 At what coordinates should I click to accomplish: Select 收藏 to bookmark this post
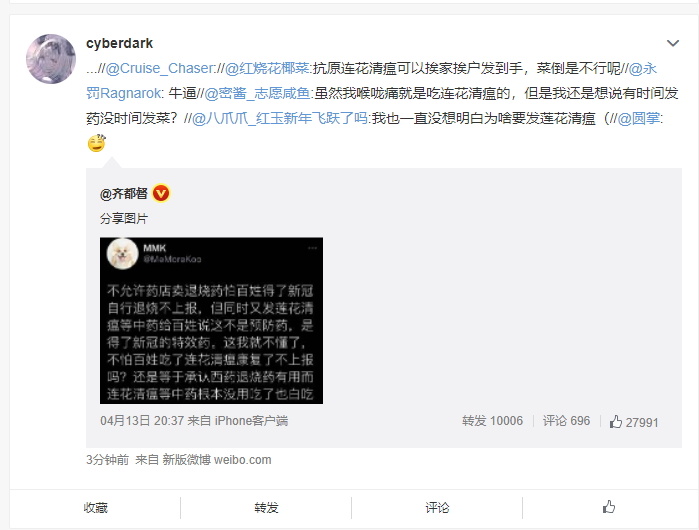(x=95, y=508)
